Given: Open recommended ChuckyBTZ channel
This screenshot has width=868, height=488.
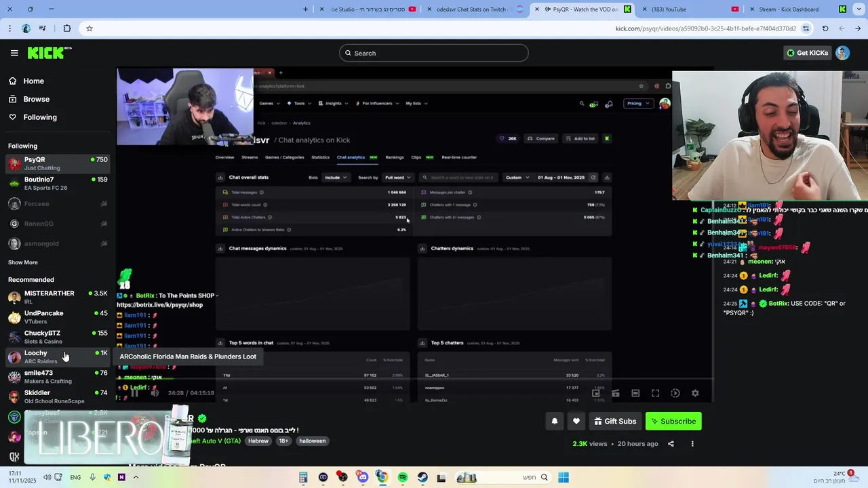Looking at the screenshot, I should pos(58,337).
